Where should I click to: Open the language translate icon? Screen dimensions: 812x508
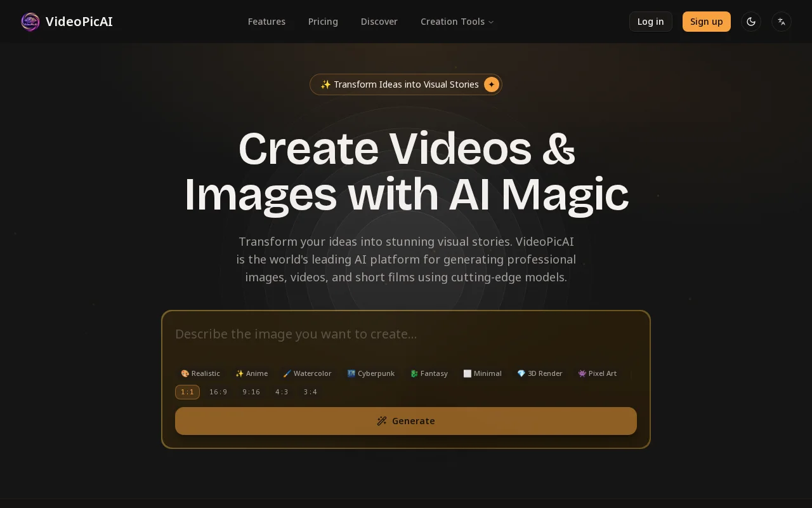[x=782, y=22]
